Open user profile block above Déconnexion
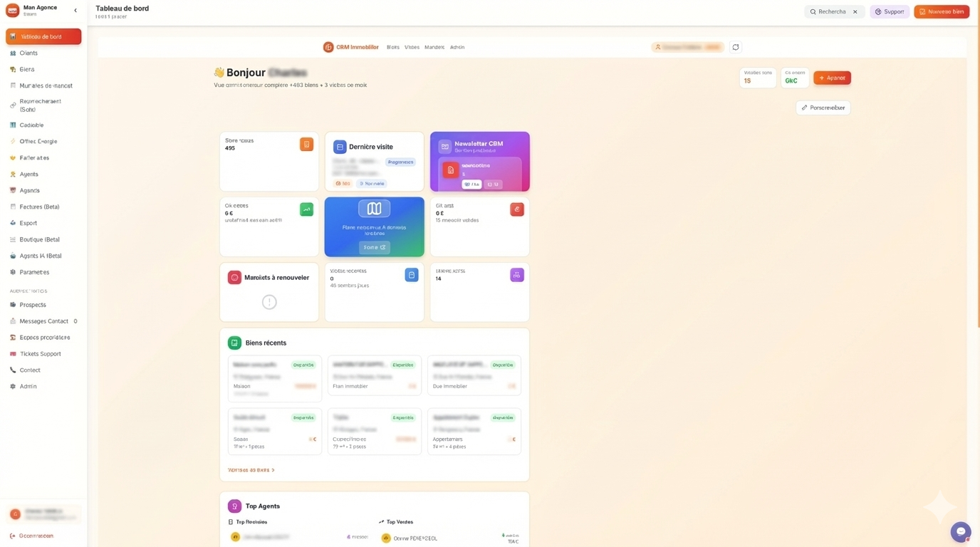Image resolution: width=980 pixels, height=547 pixels. click(x=43, y=514)
